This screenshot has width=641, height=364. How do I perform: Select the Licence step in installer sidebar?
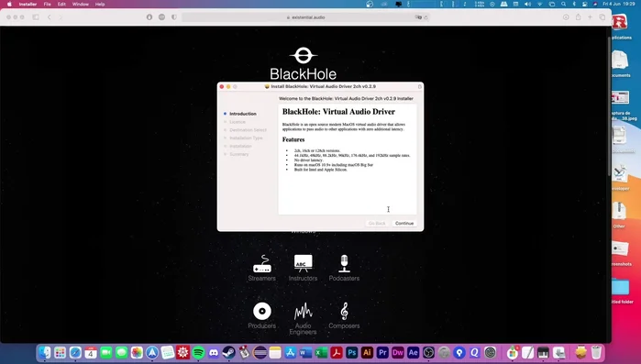pos(238,122)
